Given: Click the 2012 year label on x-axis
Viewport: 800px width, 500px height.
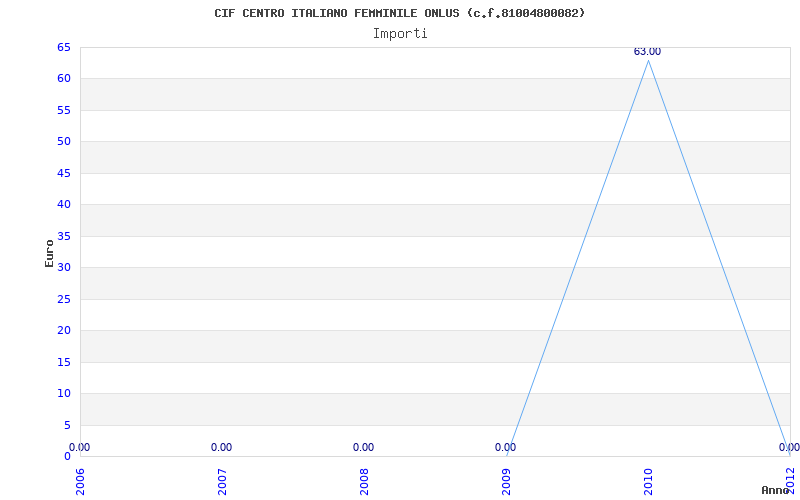Looking at the screenshot, I should [791, 482].
